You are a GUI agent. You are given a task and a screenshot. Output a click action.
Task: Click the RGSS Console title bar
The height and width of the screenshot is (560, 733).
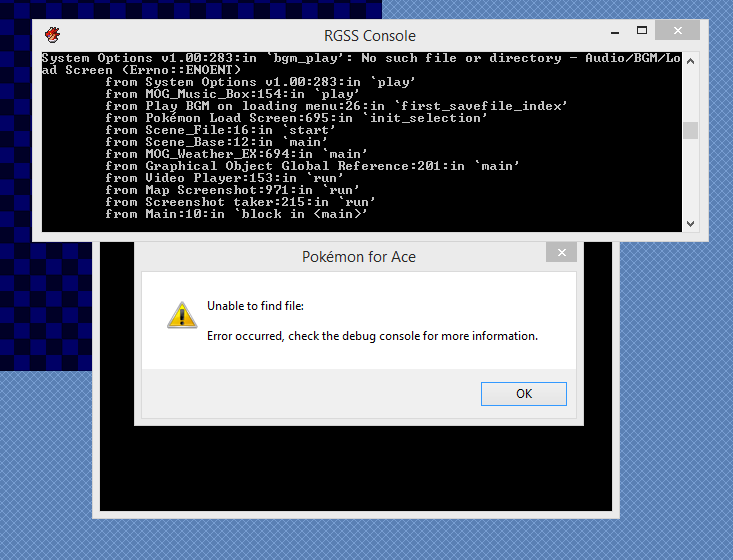[x=370, y=36]
